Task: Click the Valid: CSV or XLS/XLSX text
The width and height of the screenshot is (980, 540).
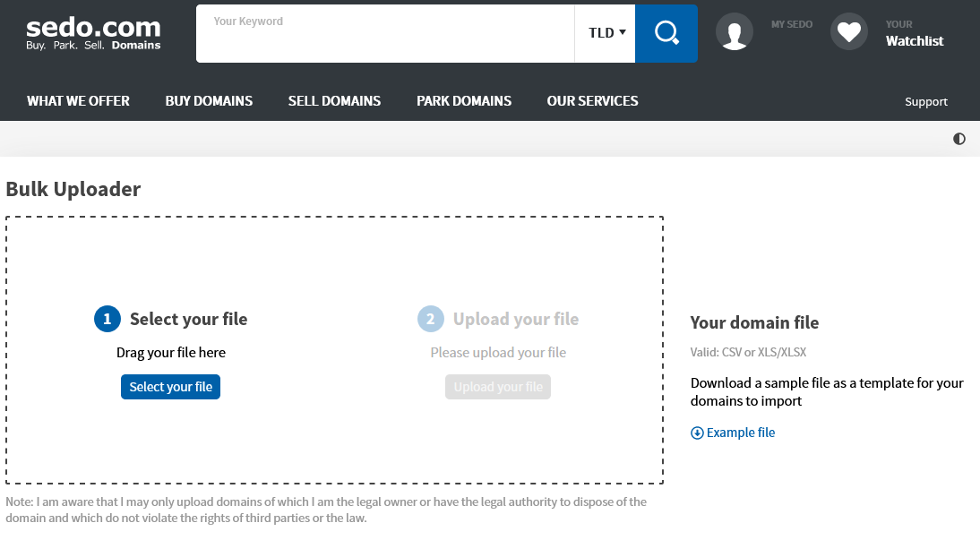Action: point(748,352)
